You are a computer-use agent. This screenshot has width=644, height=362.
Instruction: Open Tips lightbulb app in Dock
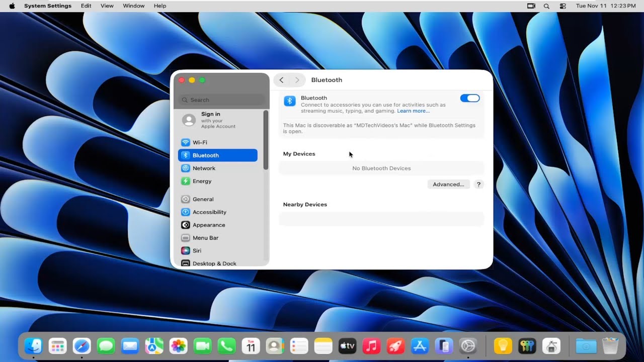[x=503, y=346]
